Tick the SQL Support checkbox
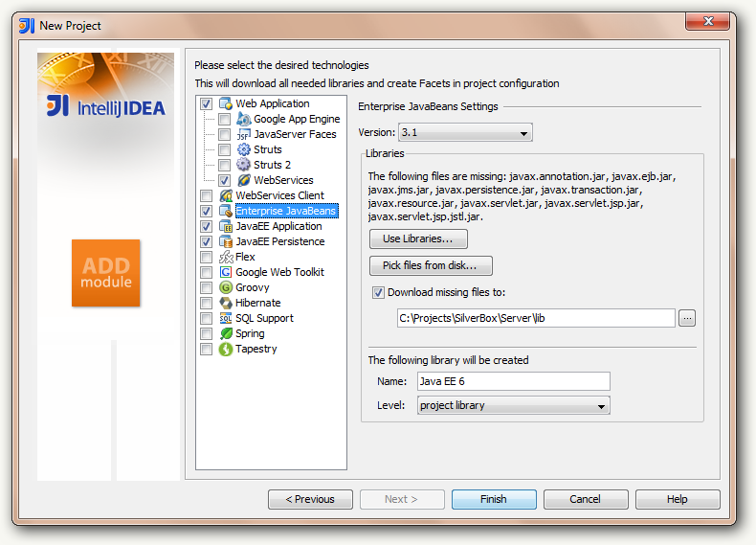Image resolution: width=756 pixels, height=545 pixels. click(206, 318)
